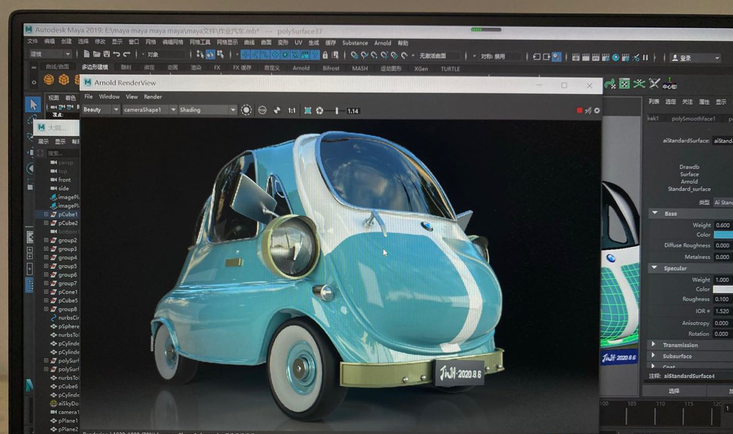The width and height of the screenshot is (733, 434).
Task: Click the Hypershade blue sphere icon
Action: pyautogui.click(x=616, y=58)
